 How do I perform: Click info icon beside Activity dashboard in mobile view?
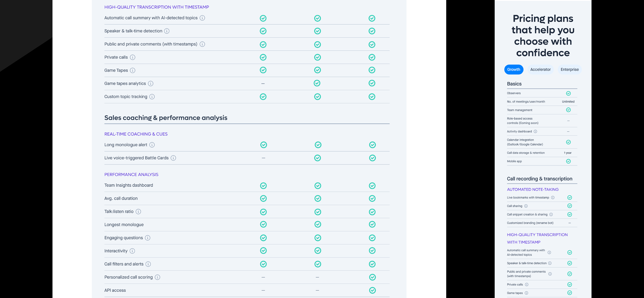(x=535, y=132)
